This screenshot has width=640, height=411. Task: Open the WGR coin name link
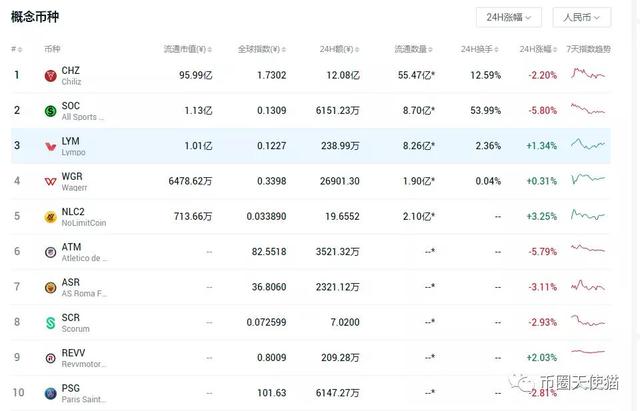pos(72,176)
